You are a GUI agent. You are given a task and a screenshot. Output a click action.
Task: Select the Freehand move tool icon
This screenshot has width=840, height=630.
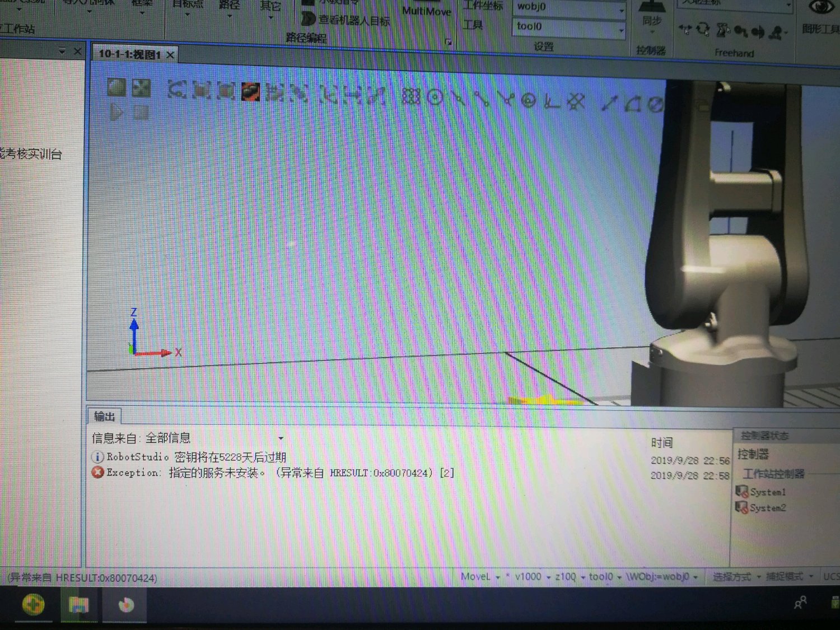tap(685, 29)
